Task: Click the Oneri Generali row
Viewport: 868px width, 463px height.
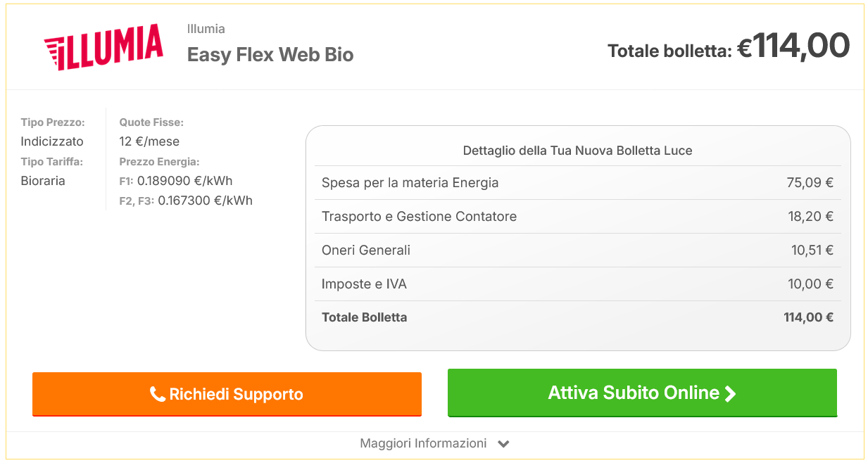Action: (x=577, y=250)
